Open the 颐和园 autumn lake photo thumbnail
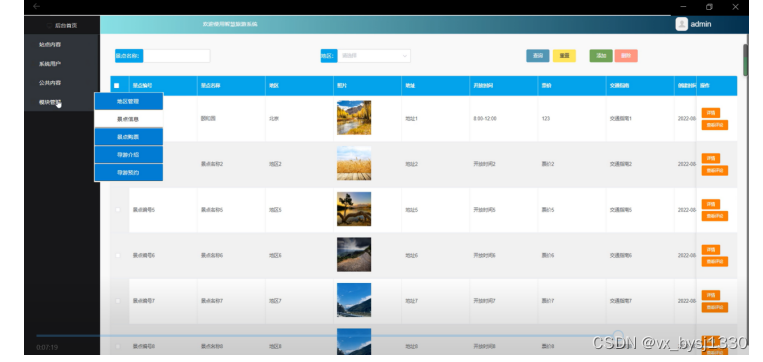The height and width of the screenshot is (362, 763). pos(354,118)
